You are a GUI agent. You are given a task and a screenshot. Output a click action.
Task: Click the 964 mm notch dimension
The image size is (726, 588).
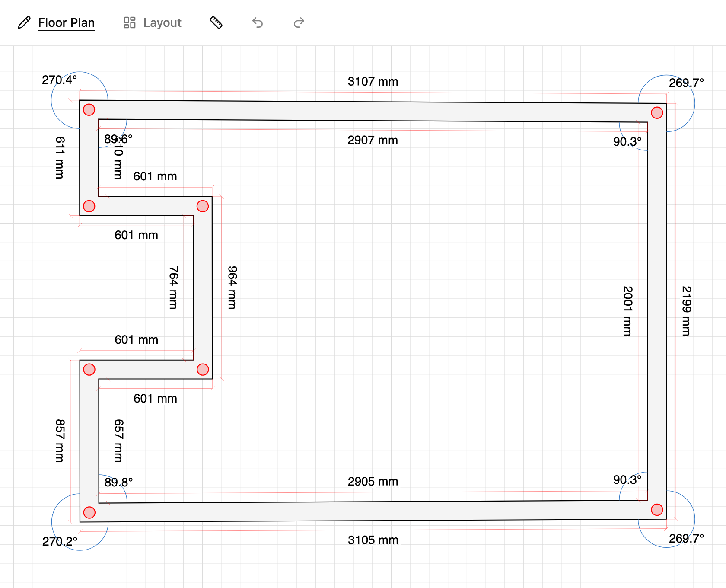click(232, 288)
